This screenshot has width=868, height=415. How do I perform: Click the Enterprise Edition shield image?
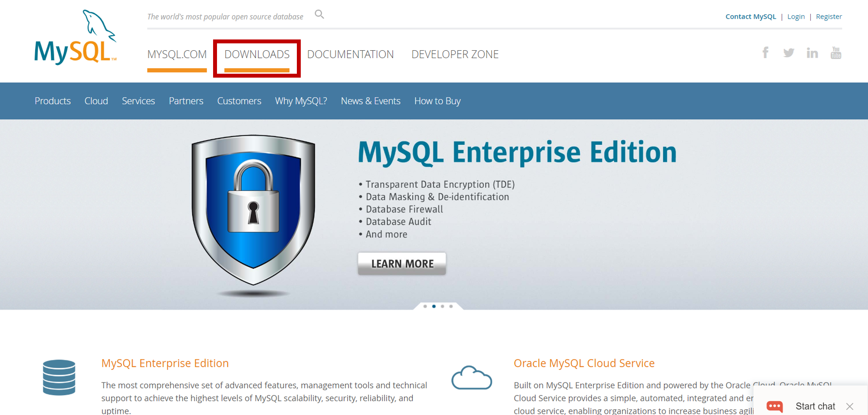[253, 210]
